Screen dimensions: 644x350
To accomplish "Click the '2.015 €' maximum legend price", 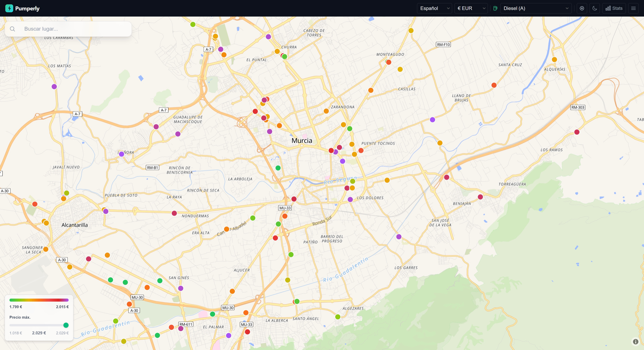I will tap(62, 307).
